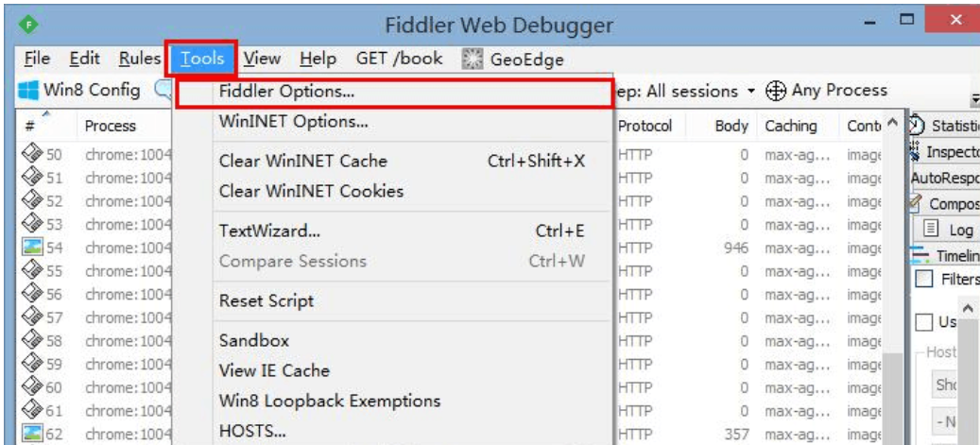Image resolution: width=980 pixels, height=445 pixels.
Task: Click the Log tab document icon
Action: tap(929, 230)
